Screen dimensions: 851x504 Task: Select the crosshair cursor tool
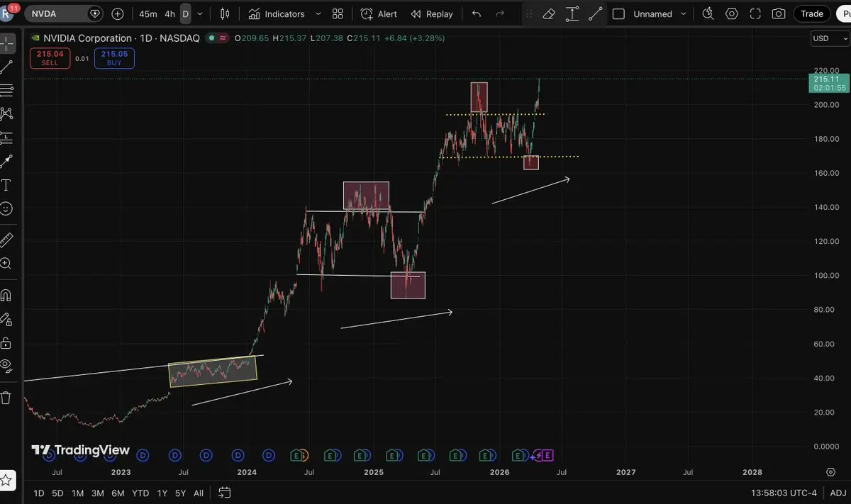(6, 43)
